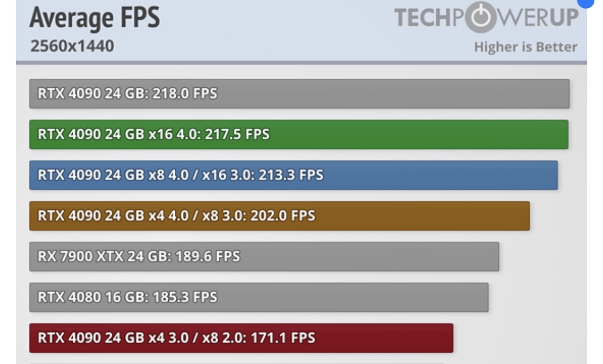
Task: Click the TECHP lettering of the logo
Action: 428,18
